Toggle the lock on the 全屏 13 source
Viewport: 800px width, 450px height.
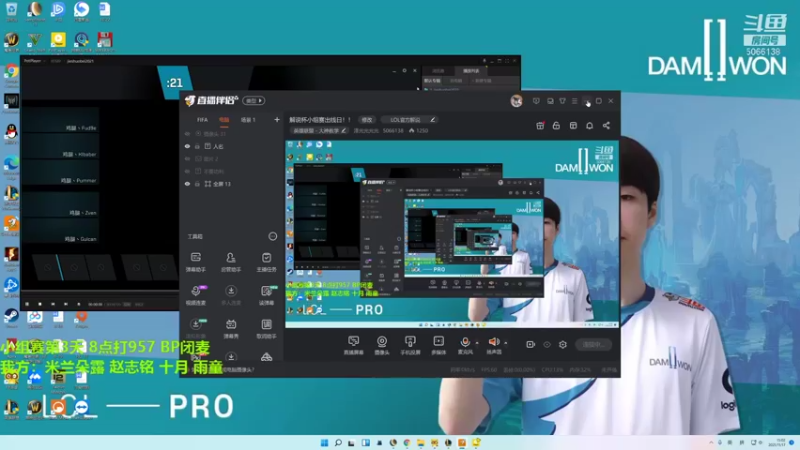point(197,184)
